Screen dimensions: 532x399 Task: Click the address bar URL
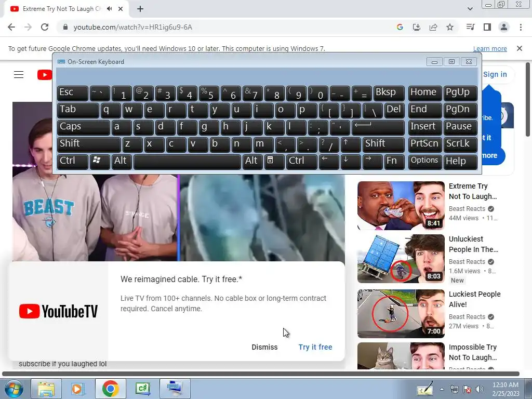coord(132,27)
